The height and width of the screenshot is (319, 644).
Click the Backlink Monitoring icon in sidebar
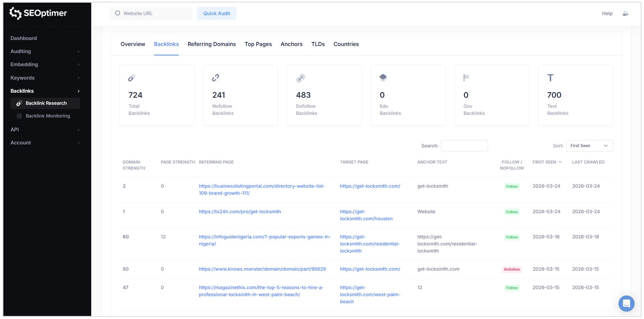(19, 116)
